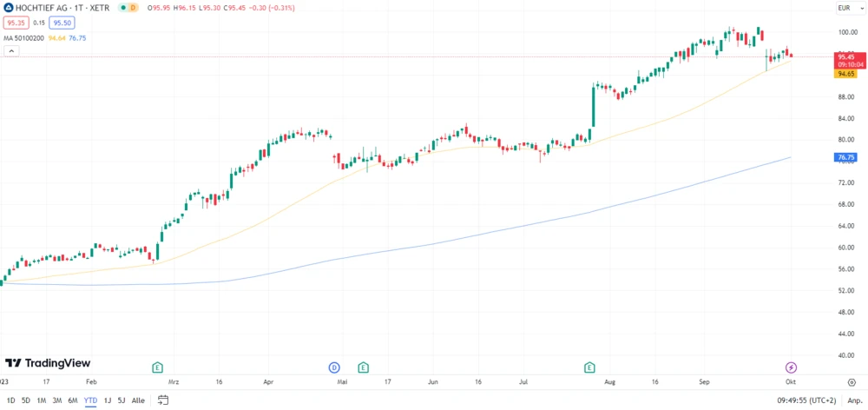
Task: Open the EUR currency dropdown
Action: [846, 8]
